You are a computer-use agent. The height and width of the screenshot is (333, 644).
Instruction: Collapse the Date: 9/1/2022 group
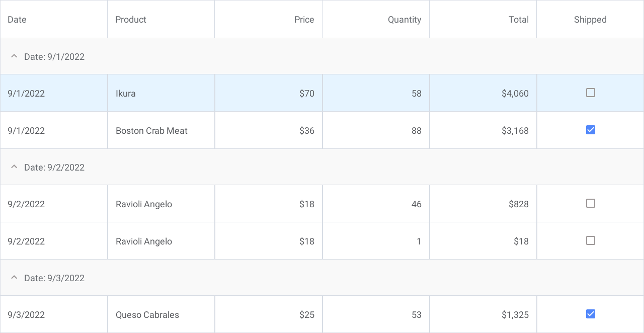[14, 56]
